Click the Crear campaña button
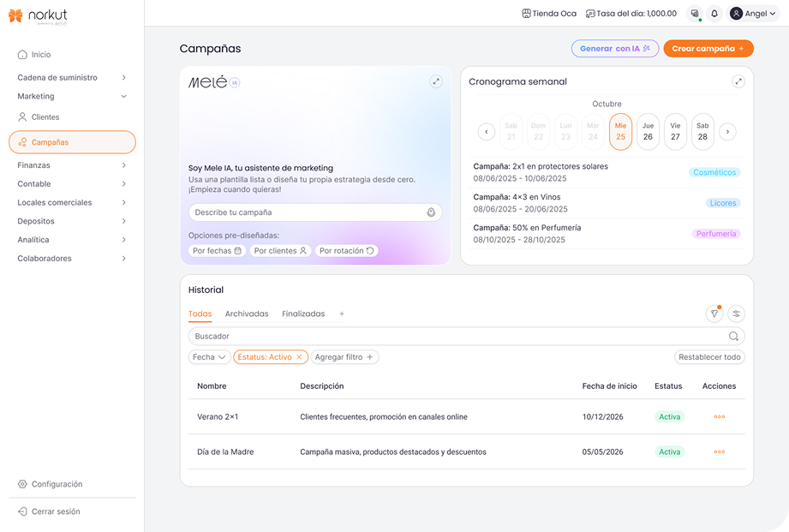 click(708, 49)
